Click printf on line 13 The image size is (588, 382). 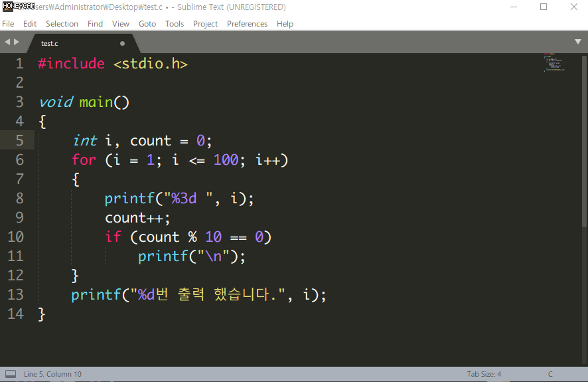click(96, 295)
